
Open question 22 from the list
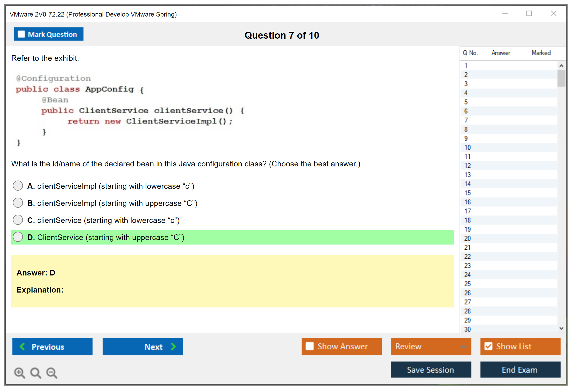467,257
